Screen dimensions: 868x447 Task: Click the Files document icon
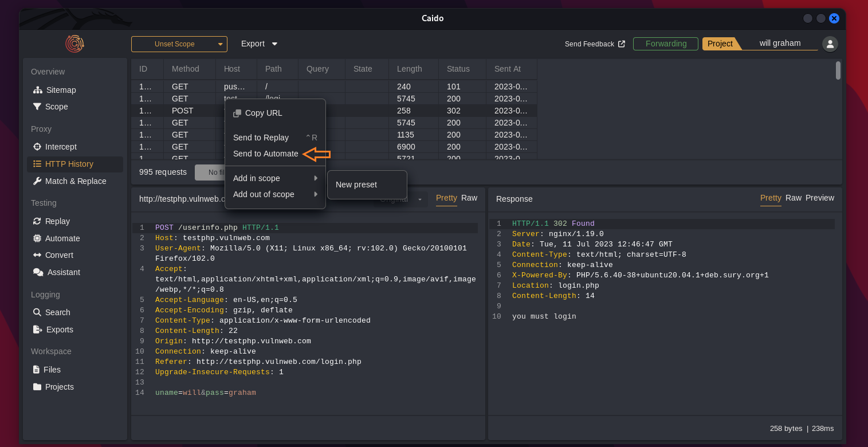pos(37,370)
